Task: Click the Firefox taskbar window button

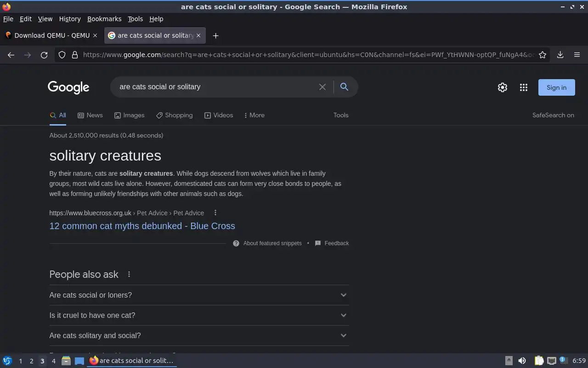Action: 132,361
